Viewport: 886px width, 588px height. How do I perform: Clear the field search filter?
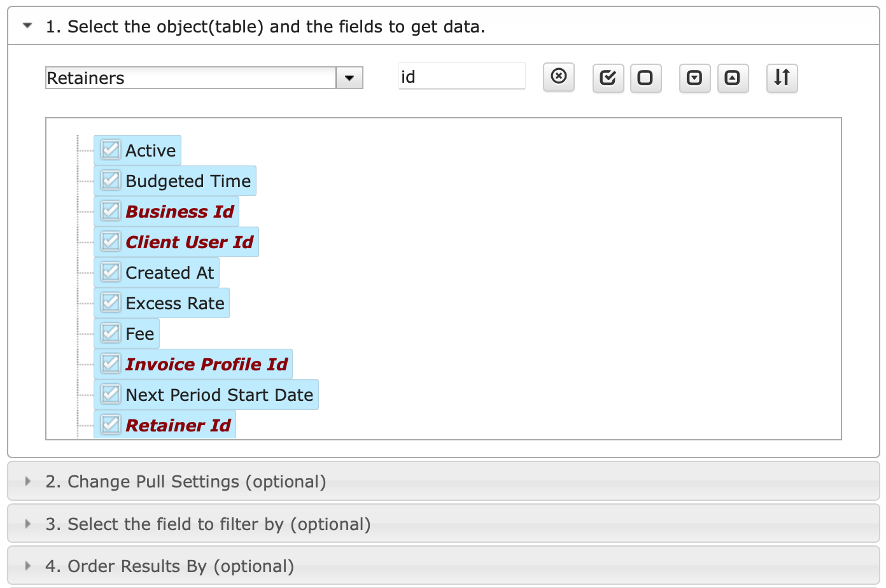[x=559, y=77]
